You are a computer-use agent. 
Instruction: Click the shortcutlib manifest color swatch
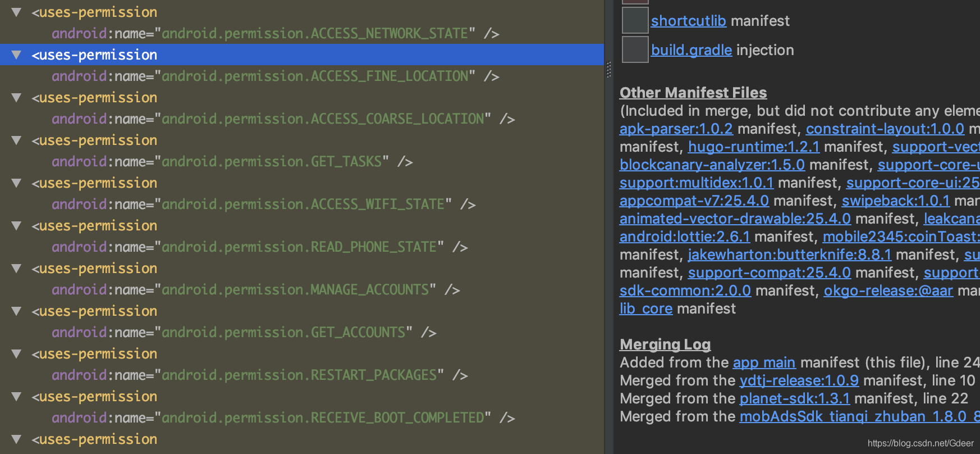point(635,21)
